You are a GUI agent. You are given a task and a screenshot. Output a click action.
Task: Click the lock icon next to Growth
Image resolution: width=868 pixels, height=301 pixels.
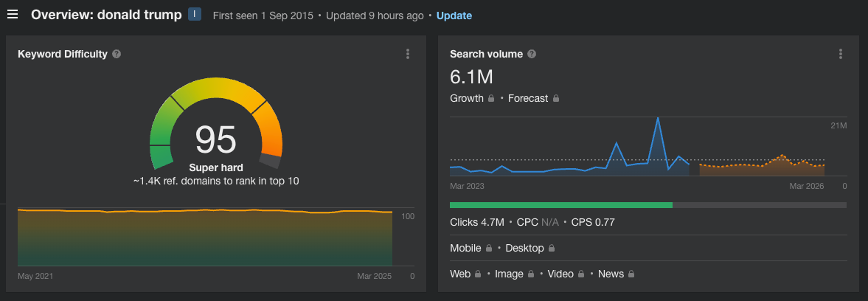490,99
